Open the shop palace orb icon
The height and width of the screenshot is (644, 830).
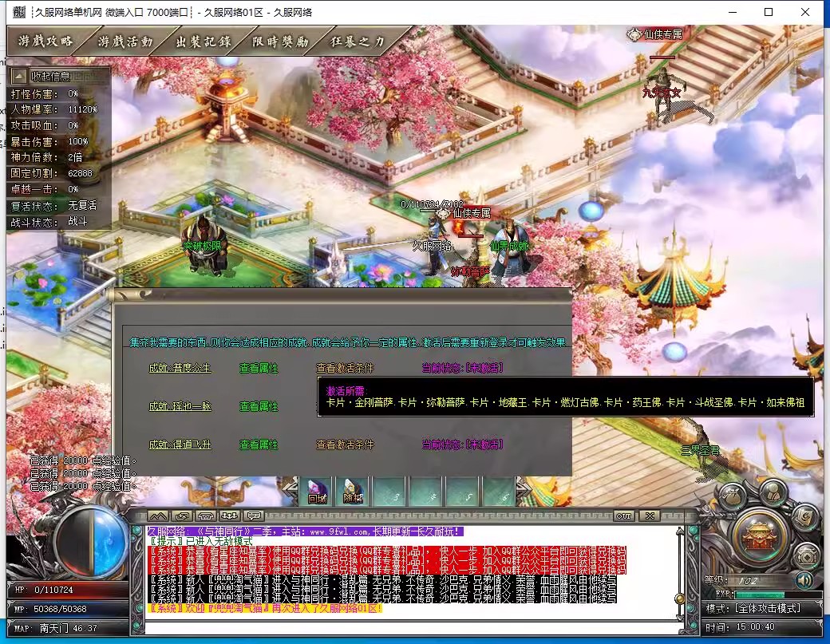pos(758,538)
